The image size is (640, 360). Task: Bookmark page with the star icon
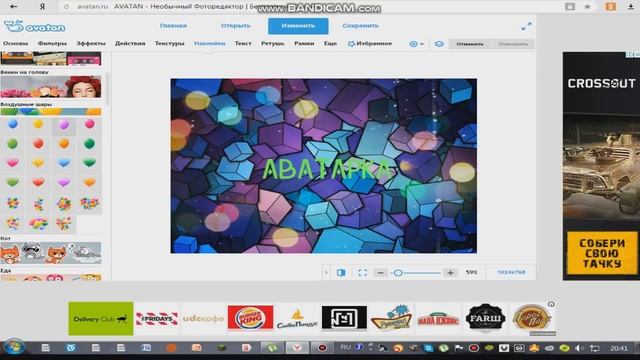click(x=587, y=7)
